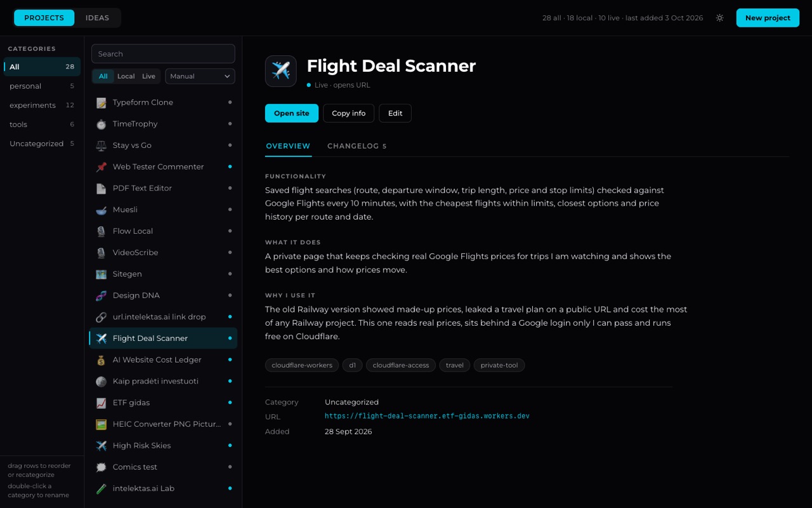The width and height of the screenshot is (812, 508).
Task: Click the Design DNA helix icon
Action: (101, 295)
